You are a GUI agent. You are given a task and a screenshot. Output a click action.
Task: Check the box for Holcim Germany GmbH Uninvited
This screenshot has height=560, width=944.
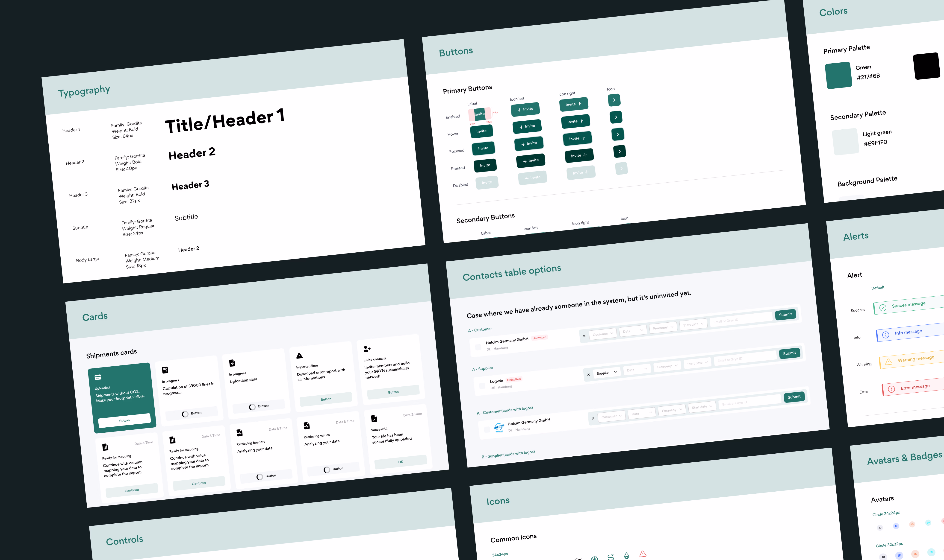478,347
